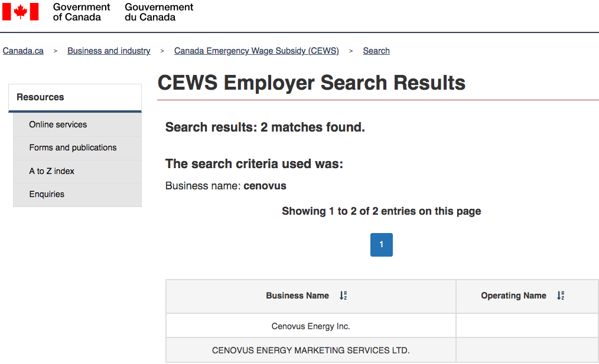Image resolution: width=599 pixels, height=364 pixels.
Task: Go to Canada Emergency Wage Subsidy (CEWS) link
Action: coord(256,51)
